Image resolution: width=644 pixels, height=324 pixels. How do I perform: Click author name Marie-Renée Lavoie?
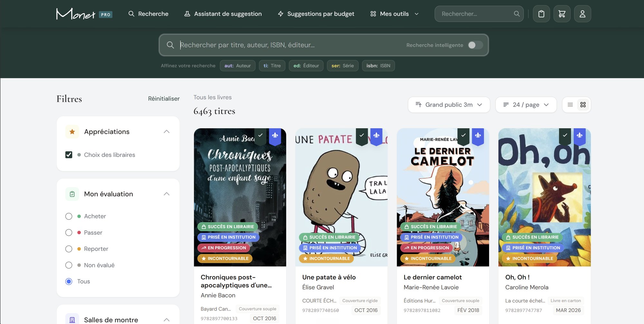(x=431, y=287)
